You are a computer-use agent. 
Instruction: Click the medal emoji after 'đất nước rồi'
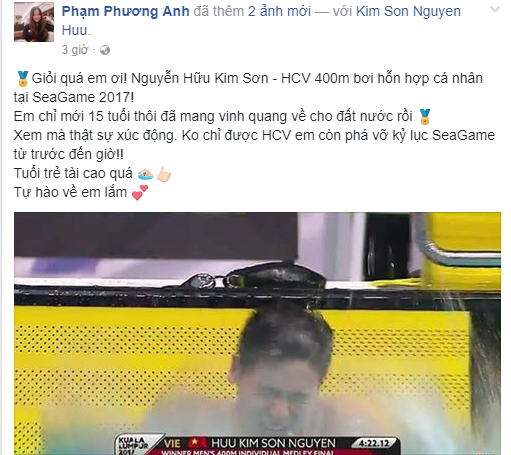(424, 117)
